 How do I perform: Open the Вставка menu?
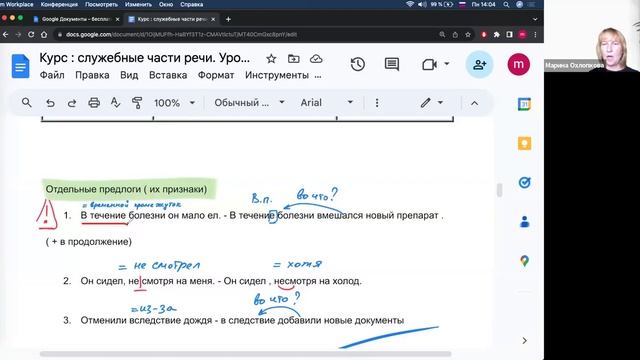click(x=168, y=76)
